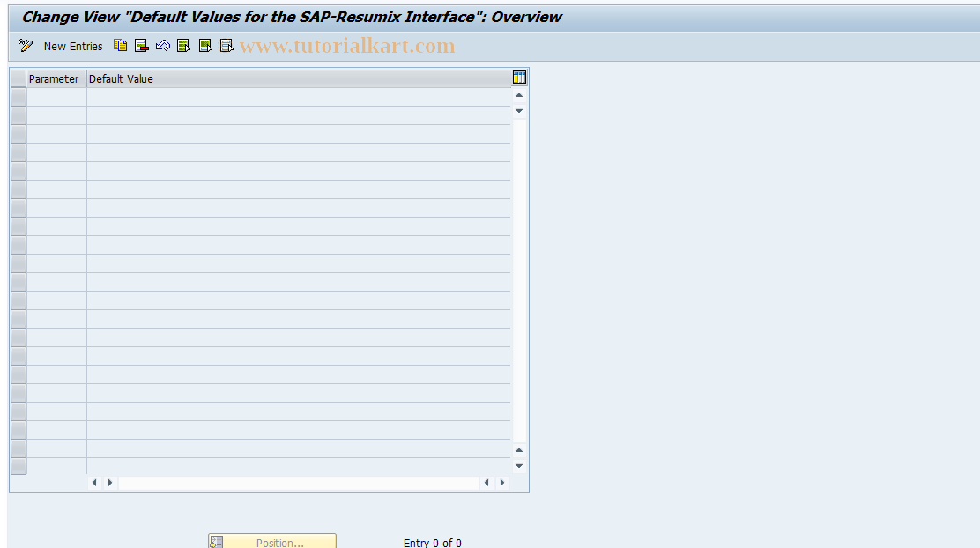The height and width of the screenshot is (548, 980).
Task: Click rightmost arrow of horizontal scrollbar
Action: (x=501, y=483)
